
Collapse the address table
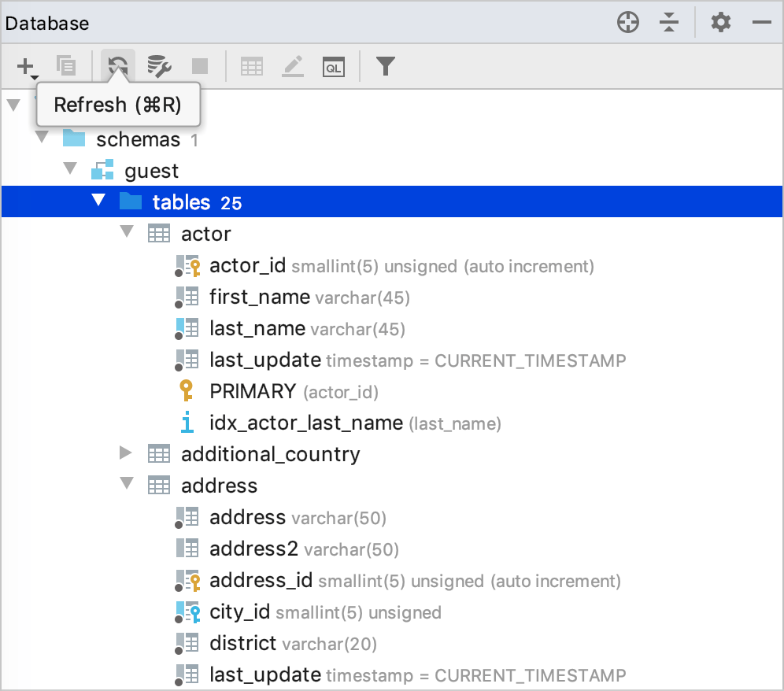click(x=127, y=483)
